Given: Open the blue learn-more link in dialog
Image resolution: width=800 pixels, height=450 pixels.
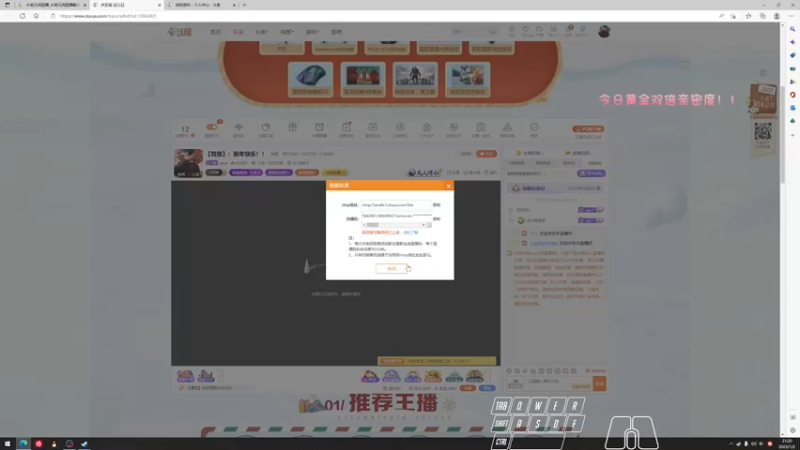Looking at the screenshot, I should point(411,233).
